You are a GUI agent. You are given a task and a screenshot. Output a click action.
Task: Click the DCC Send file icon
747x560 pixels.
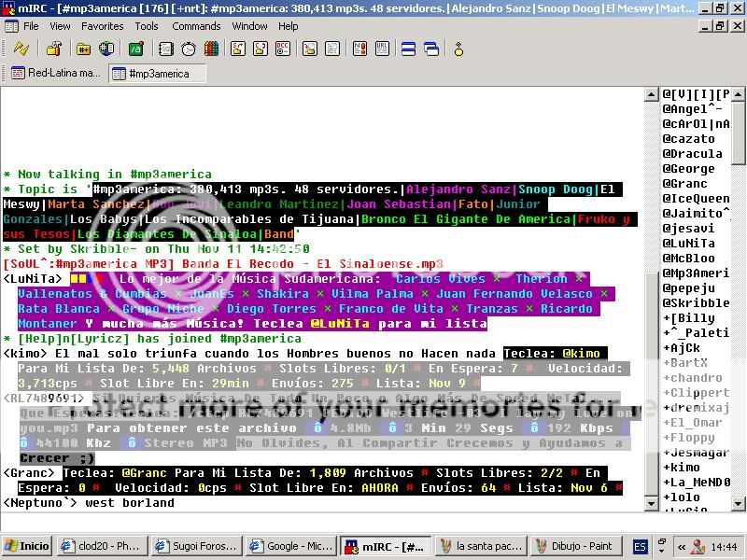point(238,49)
